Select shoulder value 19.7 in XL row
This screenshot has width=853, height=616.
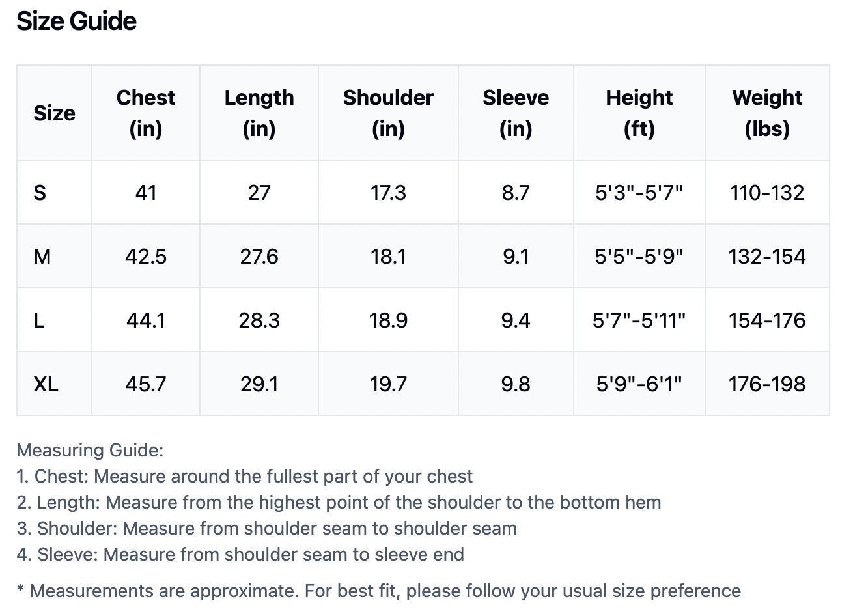(388, 384)
